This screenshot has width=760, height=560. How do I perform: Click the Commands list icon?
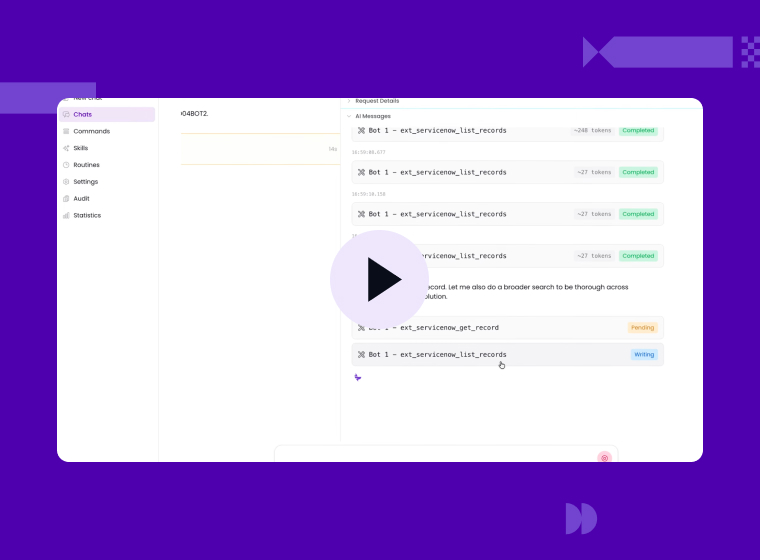66,131
